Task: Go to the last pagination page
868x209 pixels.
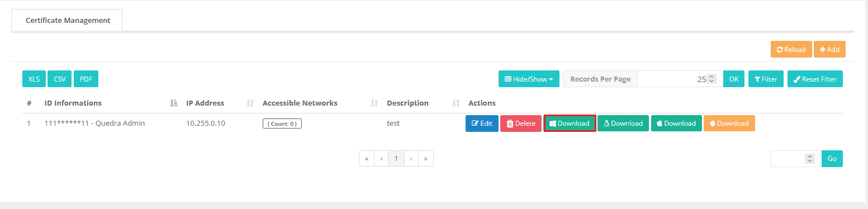Action: pos(426,159)
